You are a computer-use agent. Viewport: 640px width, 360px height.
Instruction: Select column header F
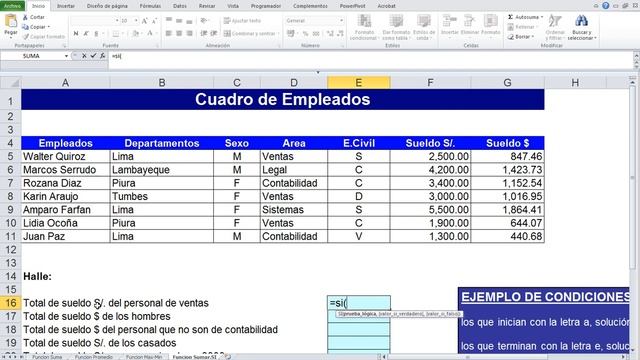pos(430,83)
